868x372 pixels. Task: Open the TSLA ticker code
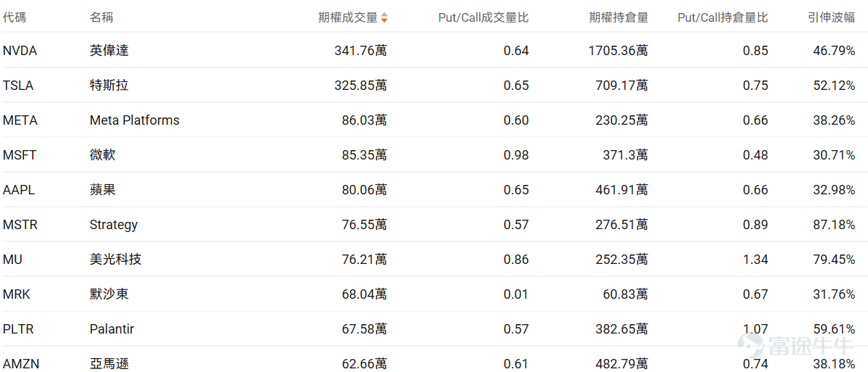tap(18, 86)
